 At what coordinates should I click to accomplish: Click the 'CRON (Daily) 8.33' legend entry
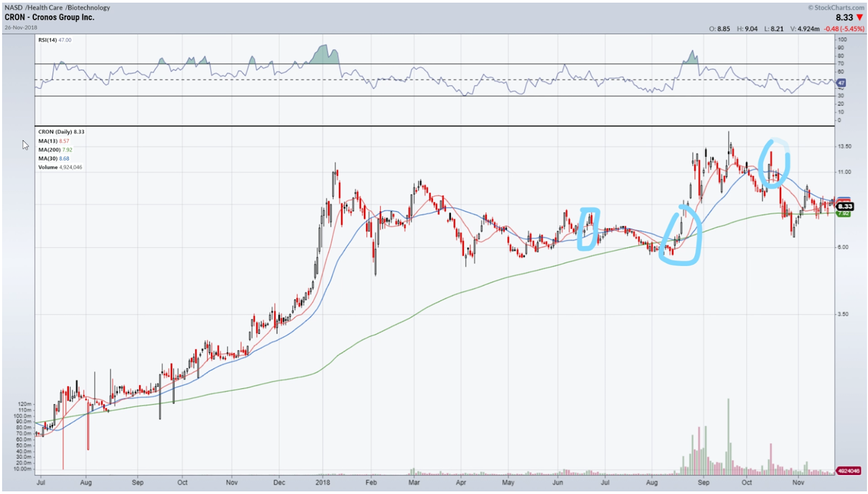[x=61, y=132]
